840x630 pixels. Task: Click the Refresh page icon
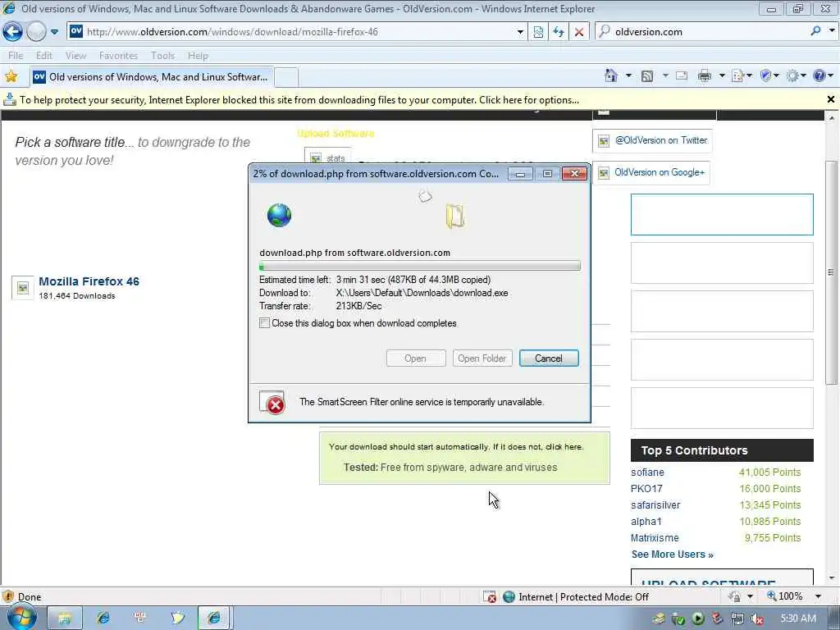[559, 32]
